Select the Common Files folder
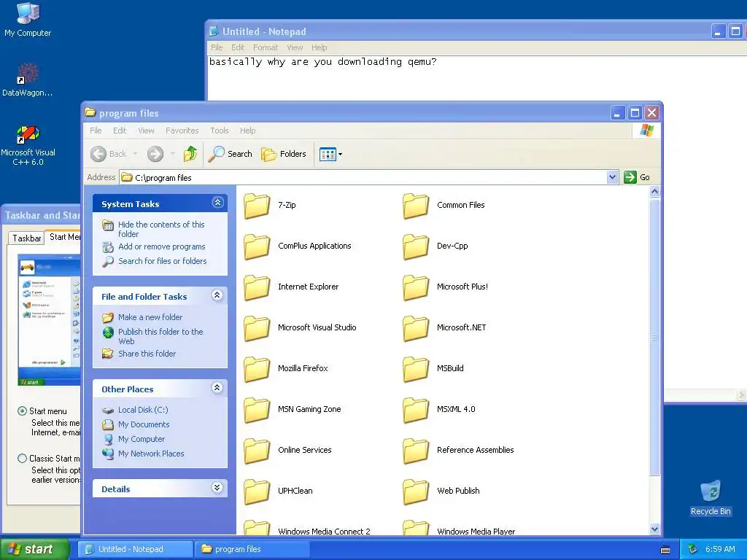The height and width of the screenshot is (560, 747). [x=444, y=205]
